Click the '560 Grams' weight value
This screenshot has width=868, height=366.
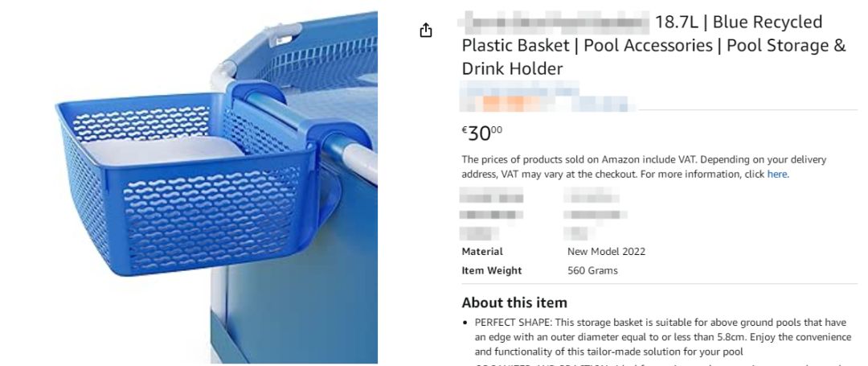click(592, 271)
